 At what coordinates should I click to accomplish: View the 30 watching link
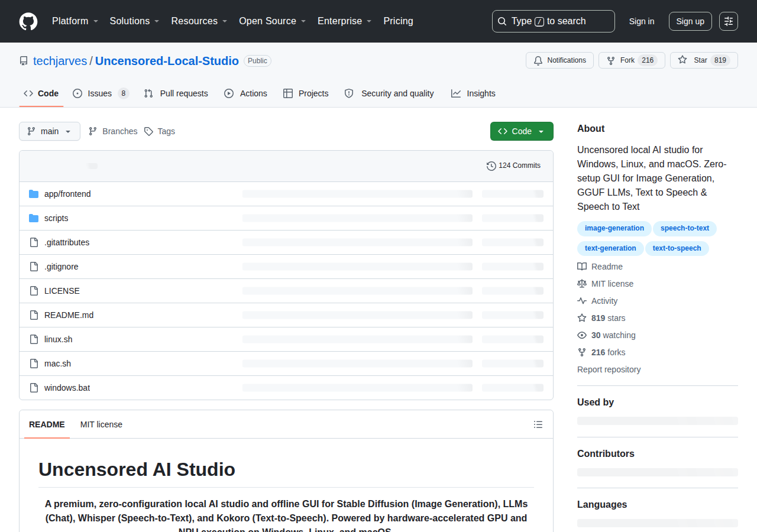tap(607, 335)
